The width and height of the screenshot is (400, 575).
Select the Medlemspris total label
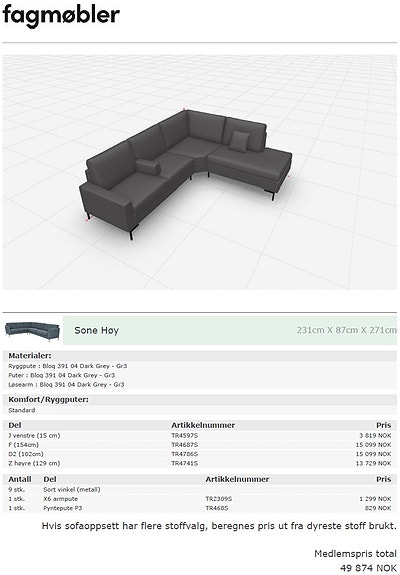[355, 554]
